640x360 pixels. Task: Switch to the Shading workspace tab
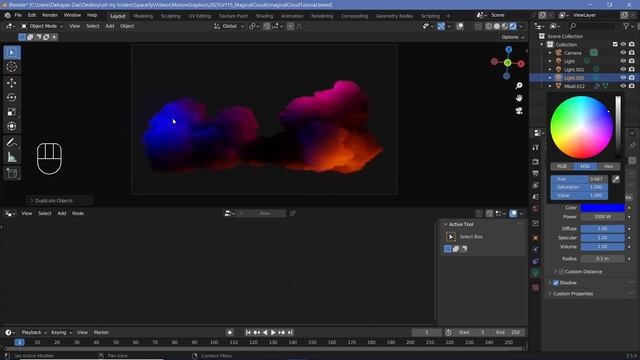pos(264,16)
